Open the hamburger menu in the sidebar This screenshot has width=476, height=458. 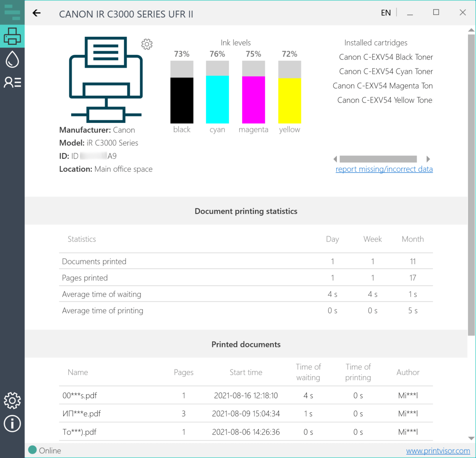point(12,12)
